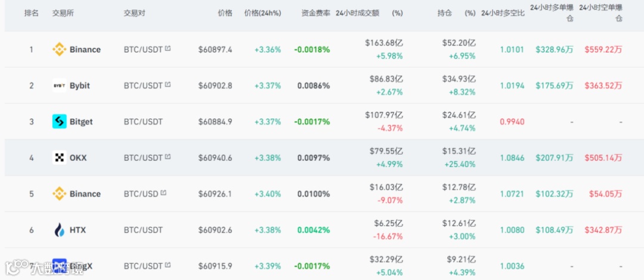Open Binance exchange name in row 1
644x280 pixels.
tap(85, 50)
